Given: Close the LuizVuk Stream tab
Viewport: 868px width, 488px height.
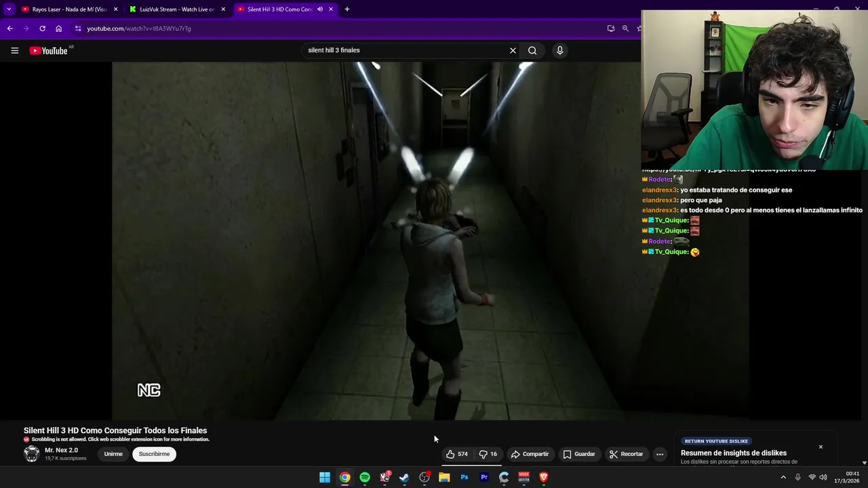Looking at the screenshot, I should click(223, 9).
